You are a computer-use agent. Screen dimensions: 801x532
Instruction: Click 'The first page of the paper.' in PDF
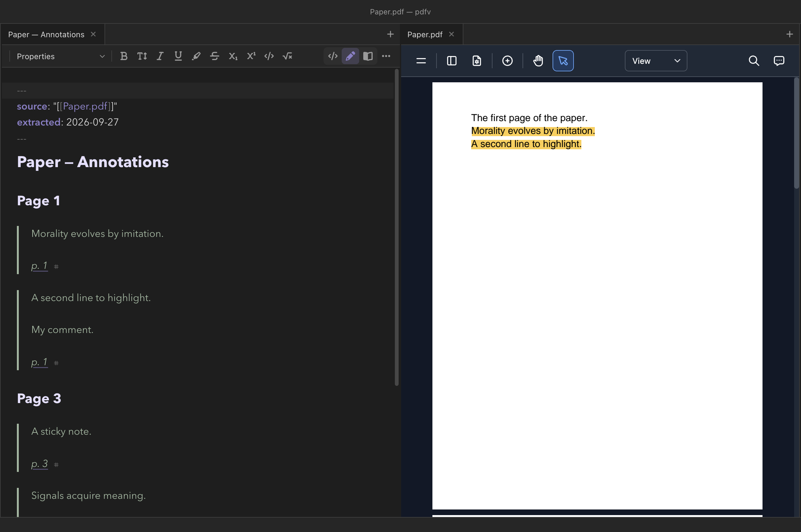pos(529,118)
